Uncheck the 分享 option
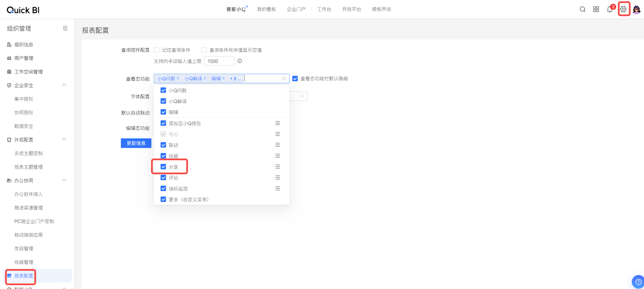Screen dimensions: 644x289 point(163,167)
